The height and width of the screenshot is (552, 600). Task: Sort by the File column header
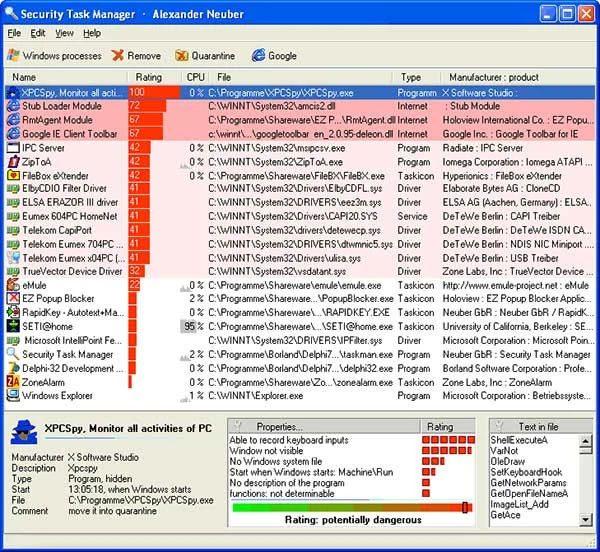[301, 77]
